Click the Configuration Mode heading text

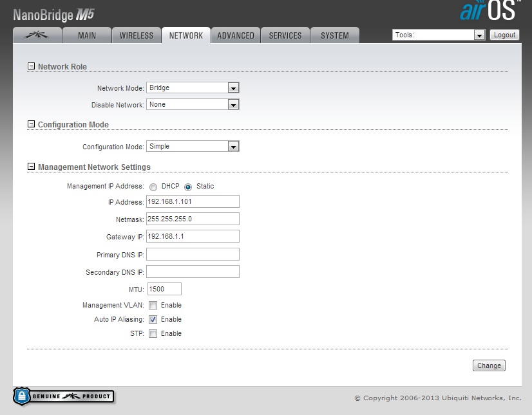point(73,125)
